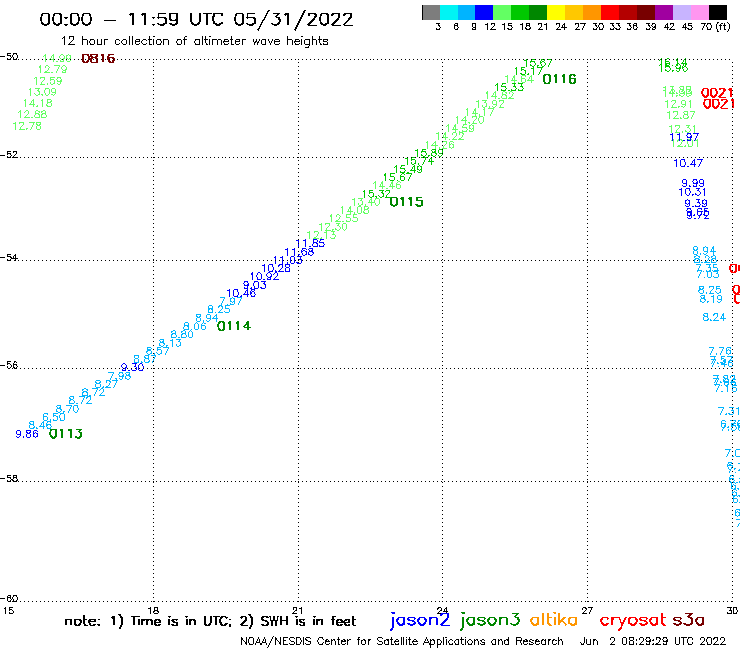Click the gray color swatch in legend
The width and height of the screenshot is (740, 650).
click(431, 12)
